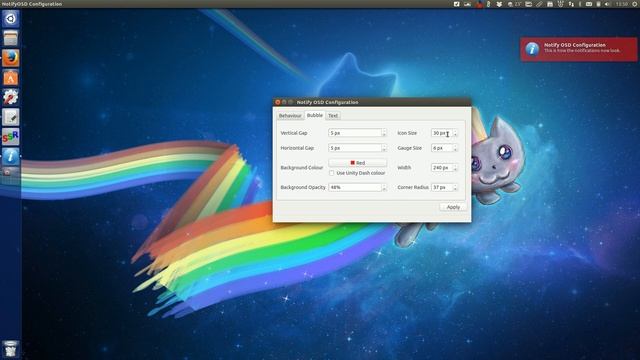Open System Settings wrench-and-gear launcher icon

(11, 97)
